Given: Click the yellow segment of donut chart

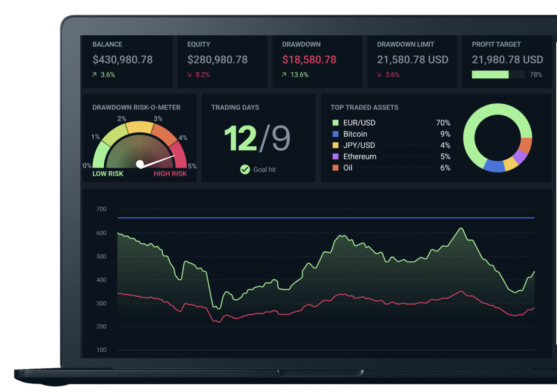Looking at the screenshot, I should [511, 164].
